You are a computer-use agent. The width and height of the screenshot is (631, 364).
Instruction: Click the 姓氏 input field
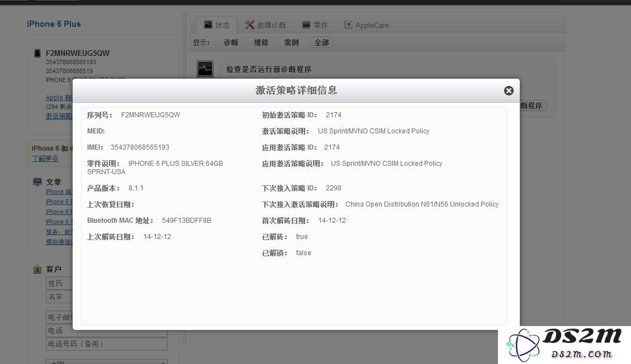coord(59,283)
